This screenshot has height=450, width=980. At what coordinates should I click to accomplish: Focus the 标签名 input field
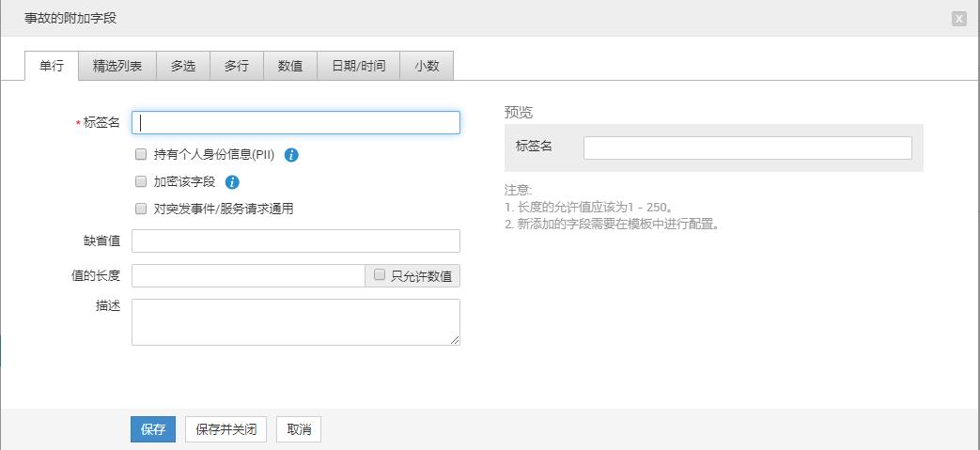tap(296, 123)
